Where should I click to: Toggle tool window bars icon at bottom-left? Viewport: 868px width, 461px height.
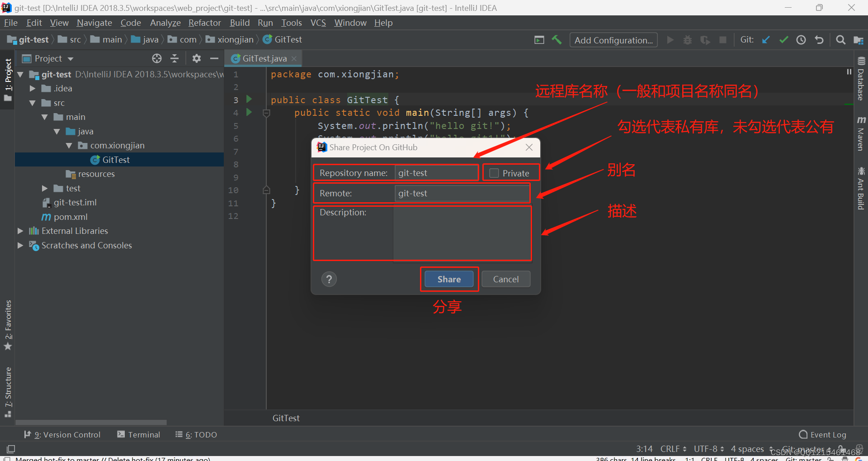pyautogui.click(x=11, y=449)
